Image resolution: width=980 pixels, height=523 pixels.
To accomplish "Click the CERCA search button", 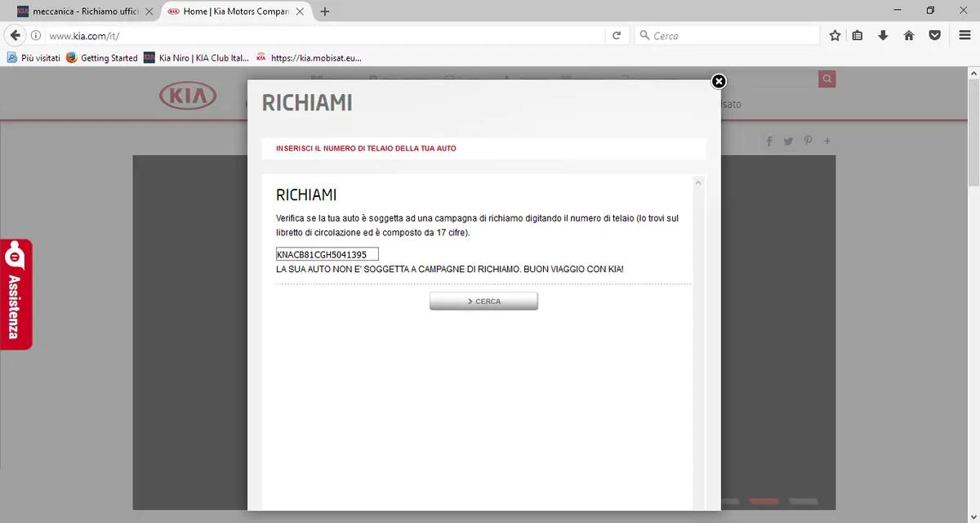I will tap(483, 302).
